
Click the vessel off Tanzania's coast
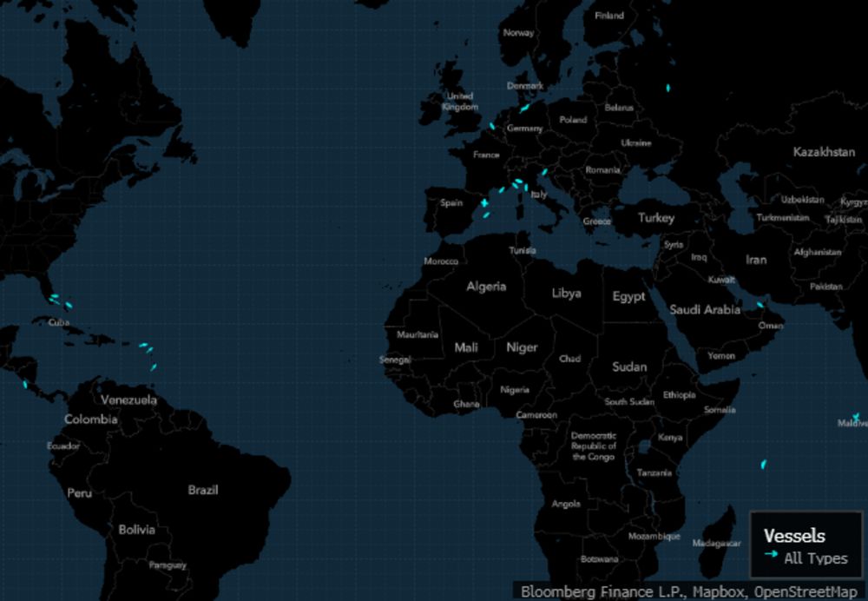point(763,465)
